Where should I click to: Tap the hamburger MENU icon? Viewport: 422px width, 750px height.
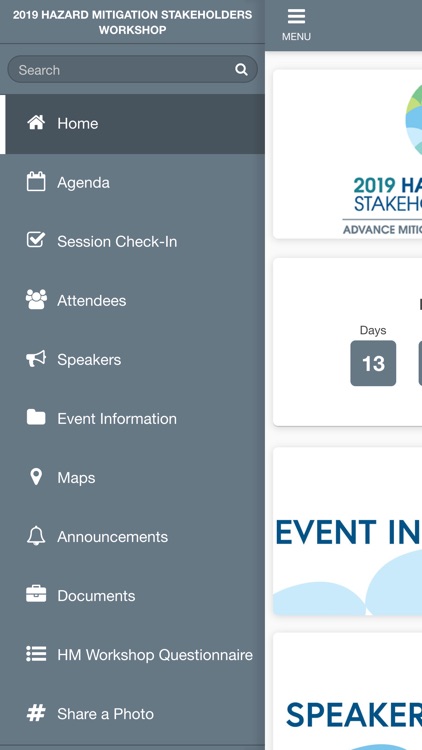[296, 17]
